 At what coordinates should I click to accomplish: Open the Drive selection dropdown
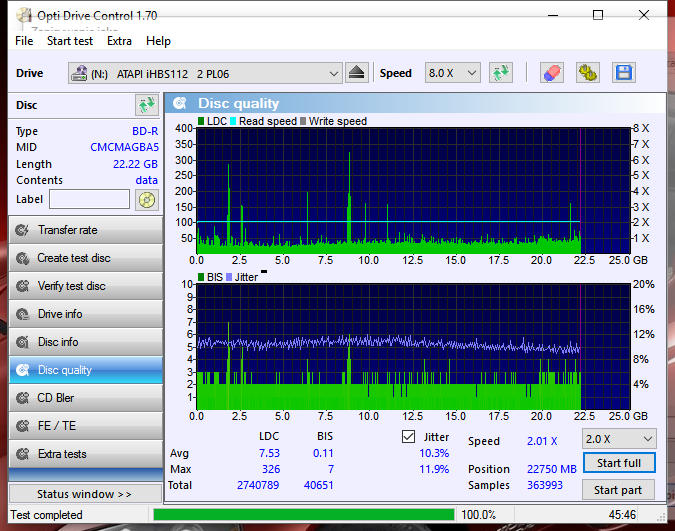[x=205, y=73]
